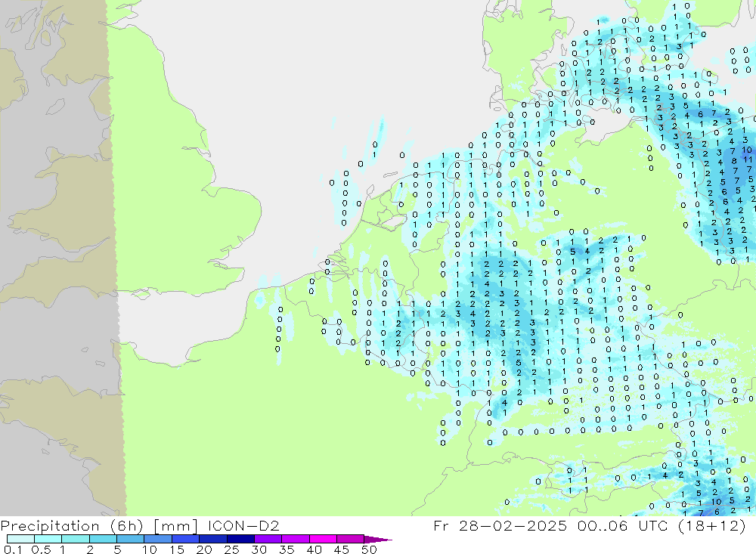Select the 5–10 mm legend color box
The height and width of the screenshot is (554, 756).
click(131, 539)
